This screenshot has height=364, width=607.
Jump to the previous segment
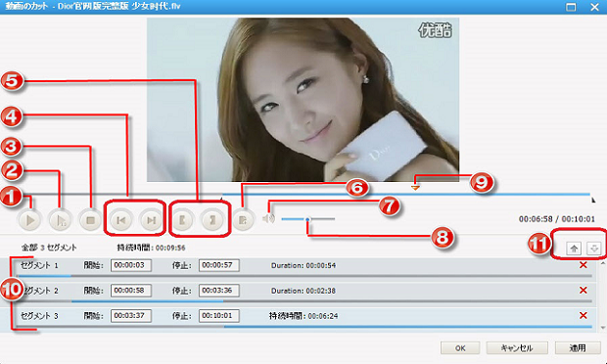tap(120, 220)
